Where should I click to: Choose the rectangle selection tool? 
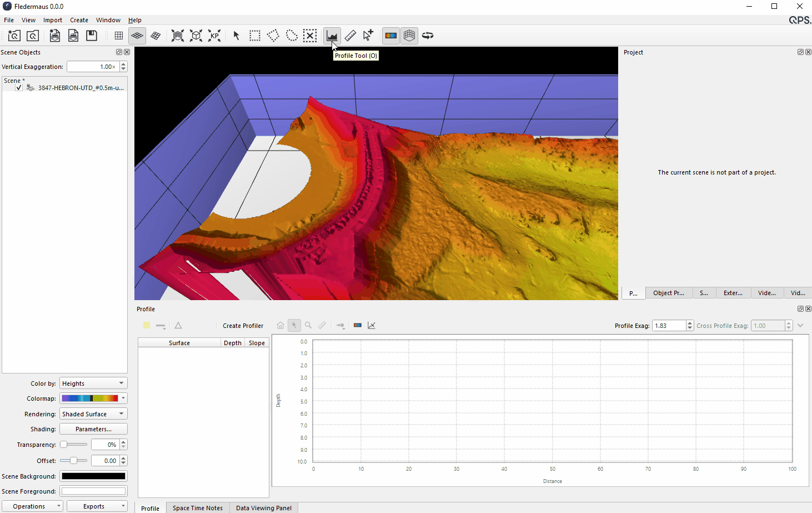pos(255,36)
